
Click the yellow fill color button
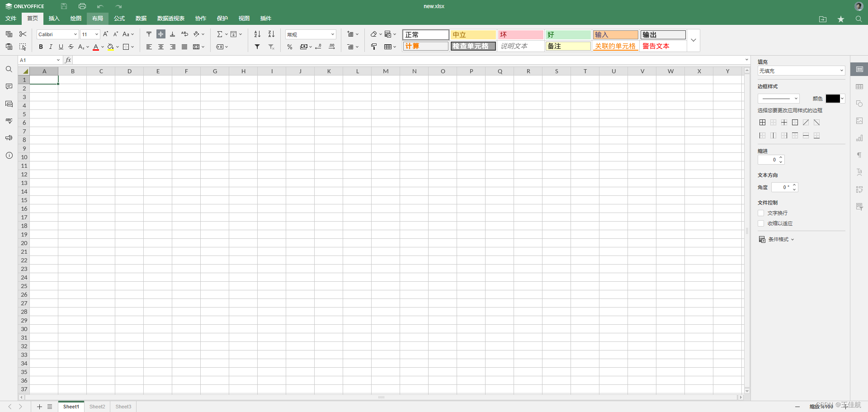(111, 47)
